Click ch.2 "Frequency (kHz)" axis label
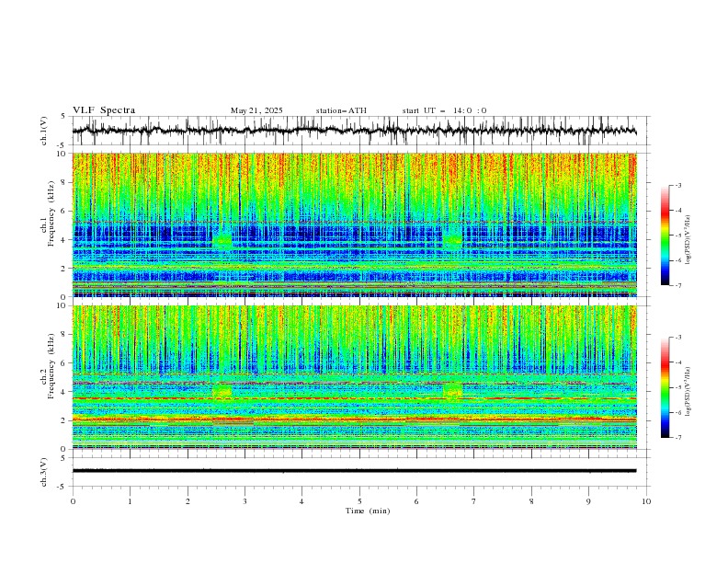Viewport: 728px width, 563px height. (51, 366)
